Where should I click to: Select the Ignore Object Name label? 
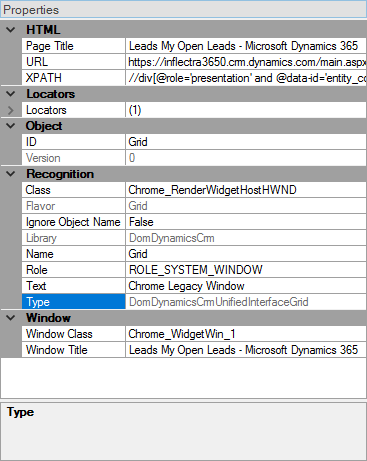73,222
